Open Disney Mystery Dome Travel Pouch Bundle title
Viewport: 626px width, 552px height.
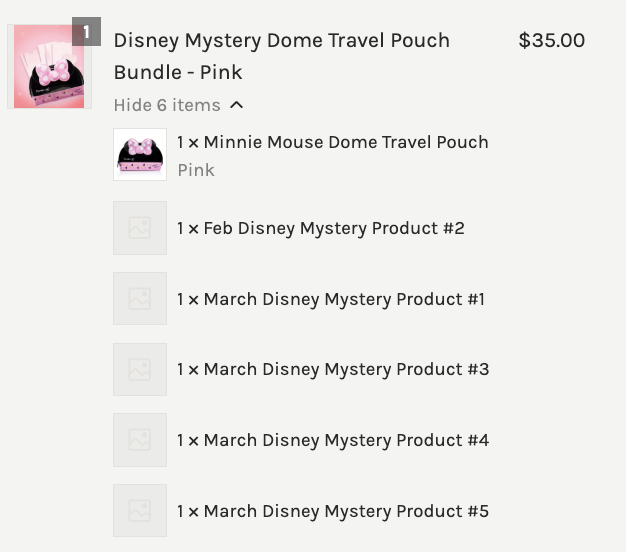click(x=281, y=56)
